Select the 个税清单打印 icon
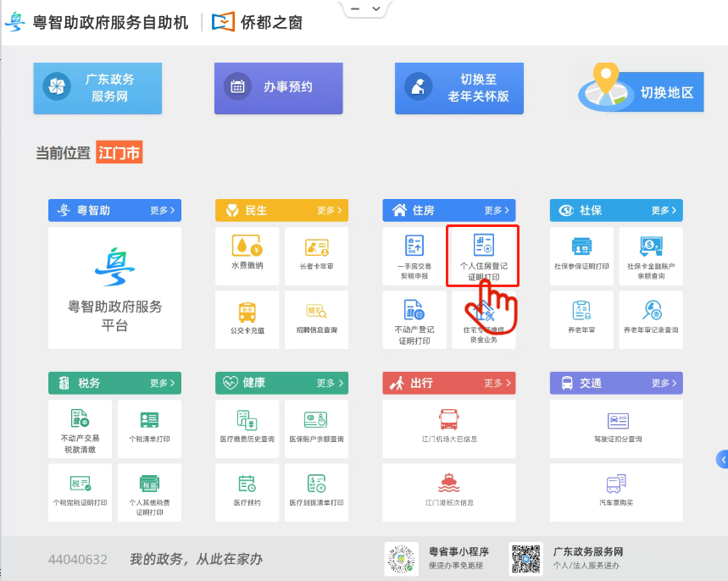Viewport: 728px width, 581px height. coord(148,428)
